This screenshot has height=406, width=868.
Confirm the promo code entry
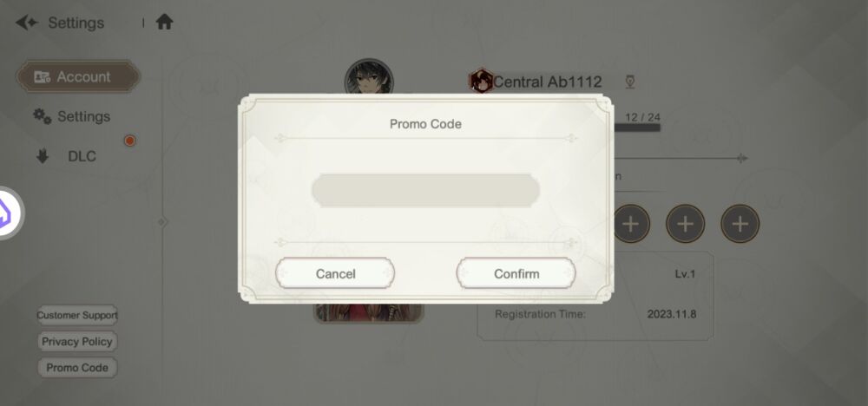coord(516,273)
